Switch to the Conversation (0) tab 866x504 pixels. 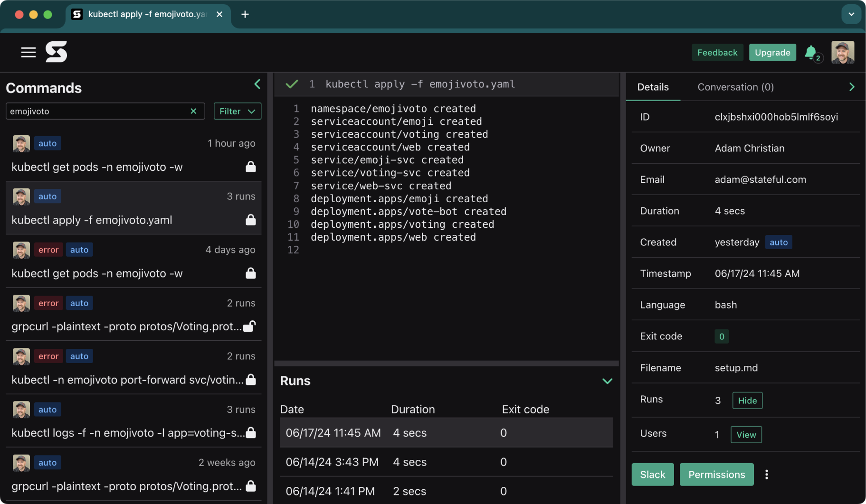(x=735, y=87)
